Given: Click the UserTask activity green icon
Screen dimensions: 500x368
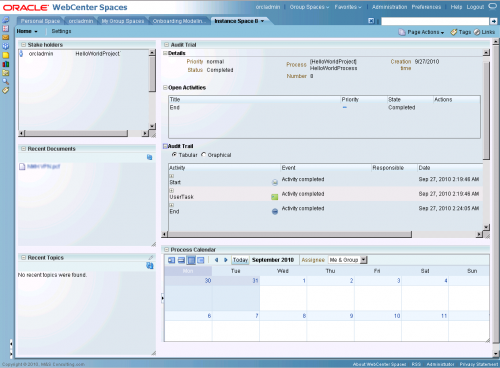Looking at the screenshot, I should [275, 197].
